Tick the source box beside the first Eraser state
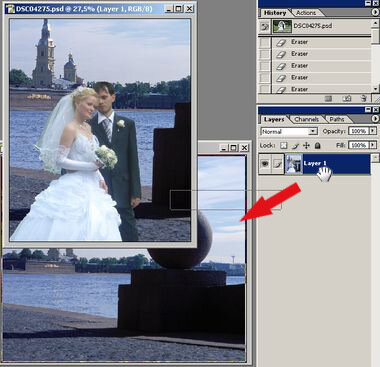Viewport: 380px width, 367px height. [x=265, y=42]
